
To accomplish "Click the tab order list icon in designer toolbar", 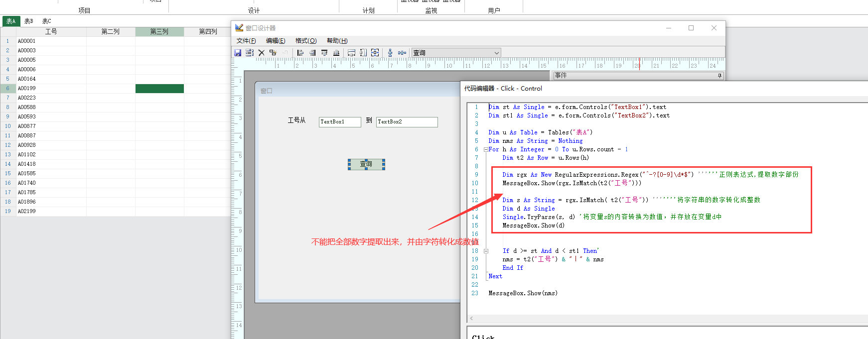I will [250, 53].
